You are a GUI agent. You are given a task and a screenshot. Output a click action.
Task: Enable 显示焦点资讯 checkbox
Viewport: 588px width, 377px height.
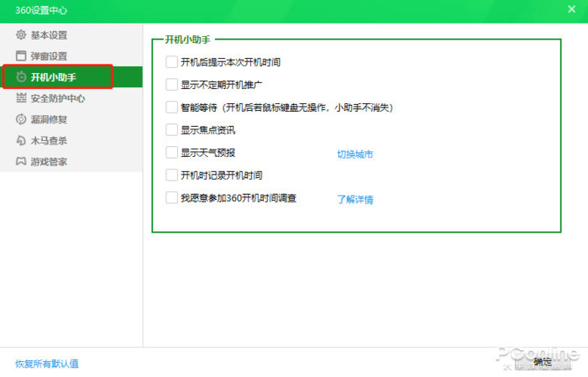pos(171,129)
